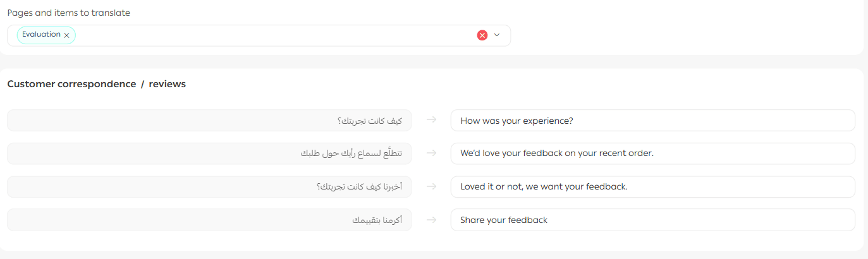Edit the 'Loved it or not' translation field
The height and width of the screenshot is (259, 868).
click(x=652, y=187)
